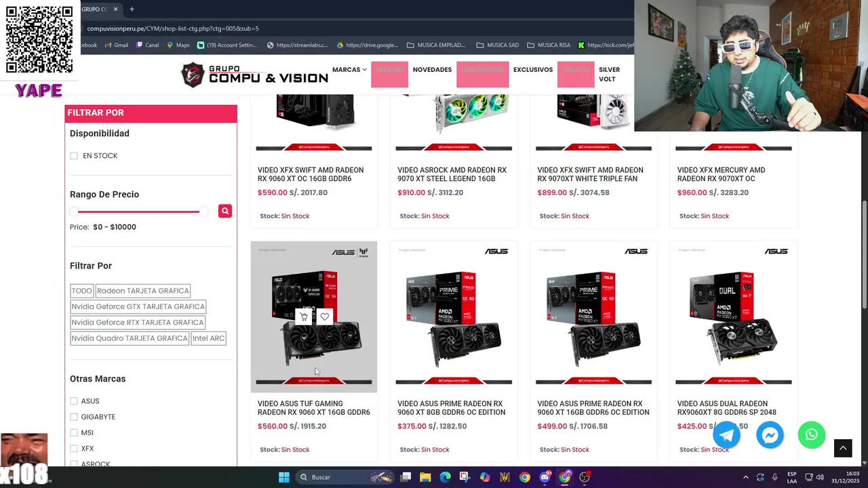
Task: Open Copilot from the taskbar
Action: click(485, 477)
